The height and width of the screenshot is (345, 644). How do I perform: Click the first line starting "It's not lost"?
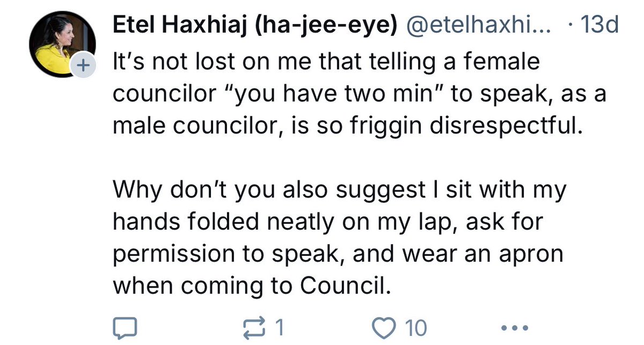[325, 63]
